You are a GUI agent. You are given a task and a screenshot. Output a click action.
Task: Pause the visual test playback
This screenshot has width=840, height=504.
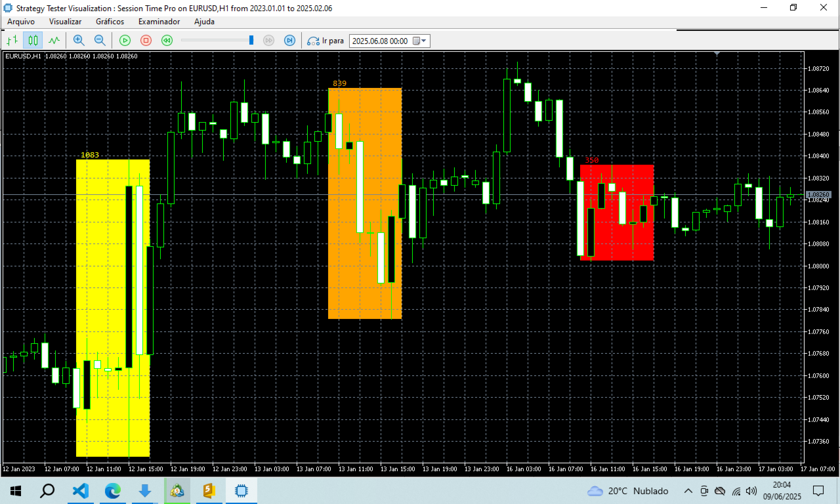(144, 40)
